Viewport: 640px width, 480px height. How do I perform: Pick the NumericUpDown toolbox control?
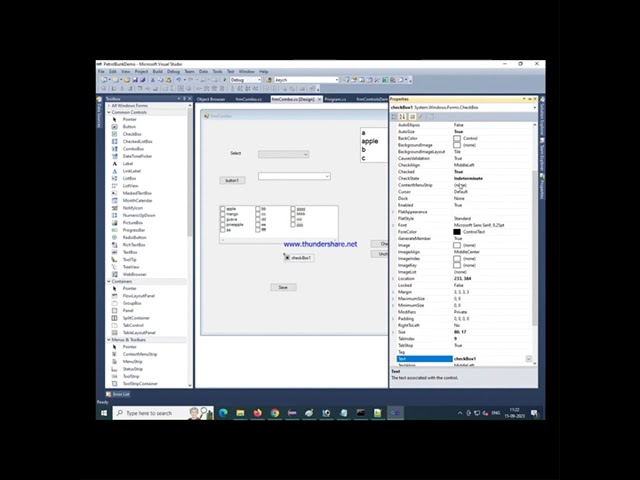pos(139,215)
